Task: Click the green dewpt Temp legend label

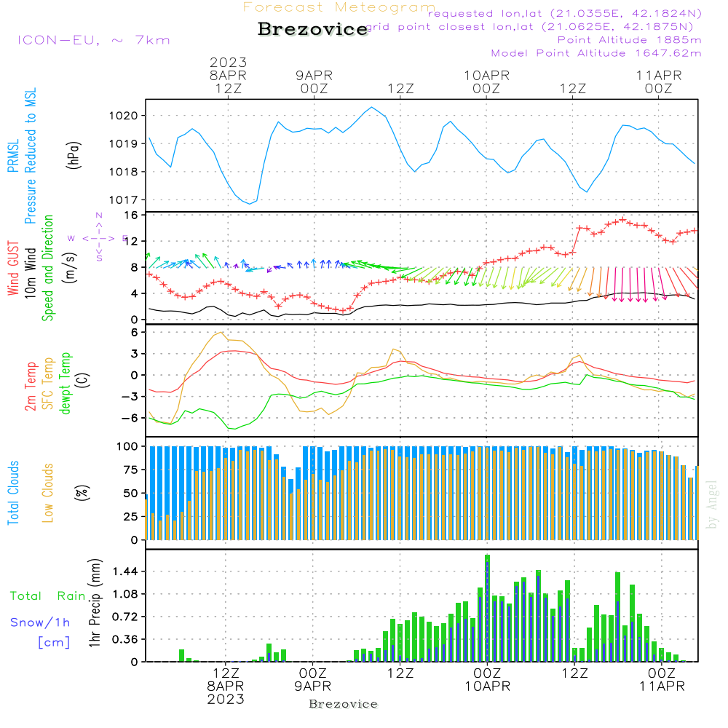Action: 66,383
